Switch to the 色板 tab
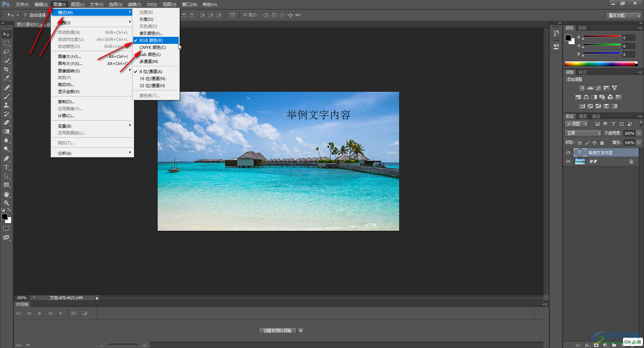 tap(583, 28)
